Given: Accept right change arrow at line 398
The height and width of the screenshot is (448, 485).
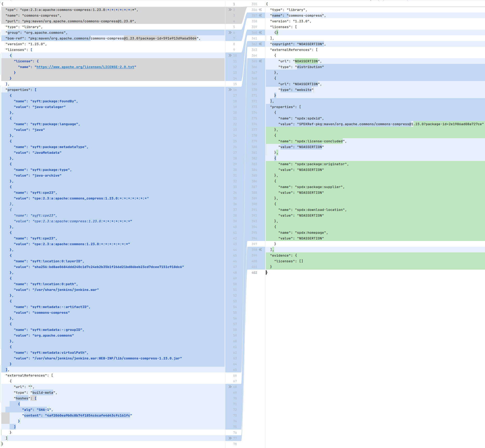Looking at the screenshot, I should (x=260, y=250).
